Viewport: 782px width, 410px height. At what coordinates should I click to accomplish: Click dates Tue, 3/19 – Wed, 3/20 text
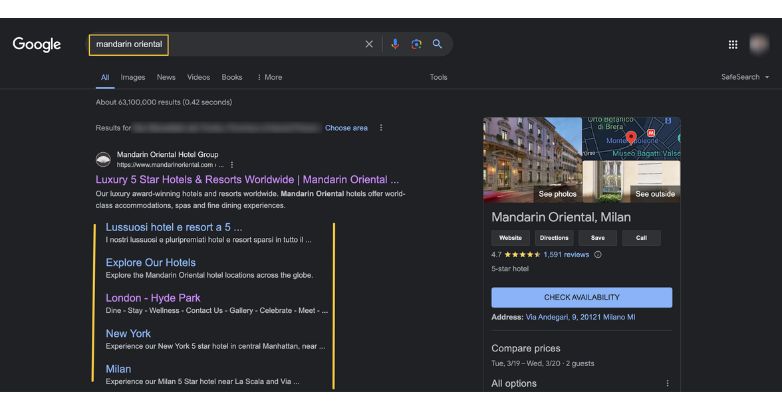(526, 363)
